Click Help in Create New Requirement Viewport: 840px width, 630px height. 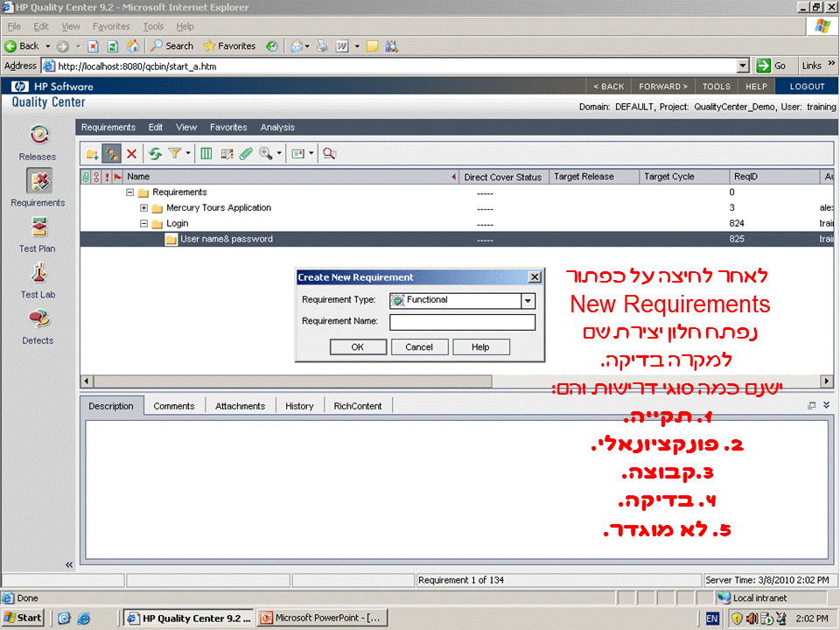tap(480, 347)
